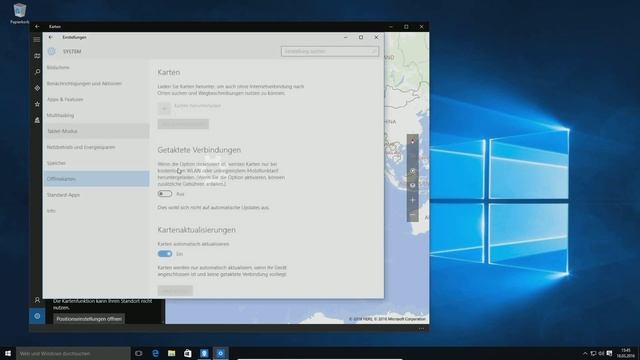The width and height of the screenshot is (640, 360).
Task: Open 3D cities icon in Karten sidebar
Action: 37,120
